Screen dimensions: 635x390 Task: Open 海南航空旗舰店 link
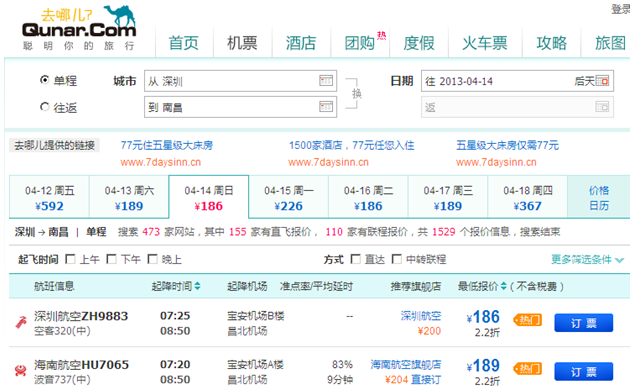406,364
